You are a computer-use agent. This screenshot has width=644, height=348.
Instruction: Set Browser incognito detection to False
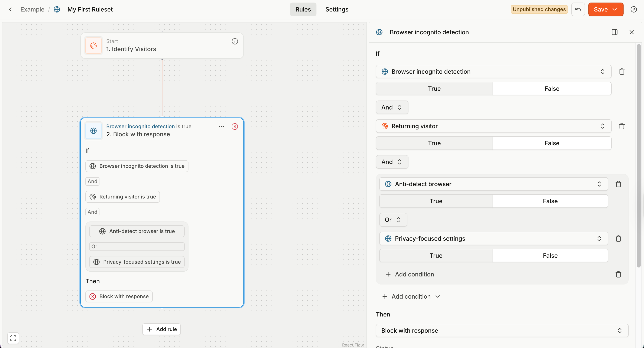click(552, 89)
